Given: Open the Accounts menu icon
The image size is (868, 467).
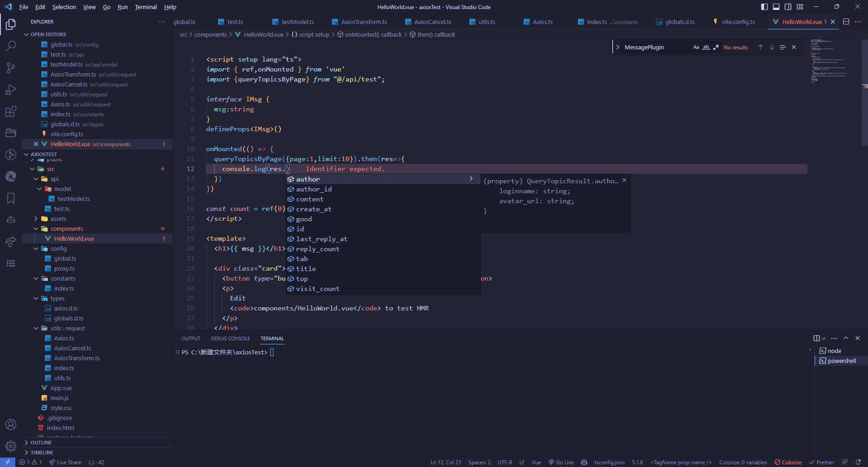Looking at the screenshot, I should pos(11,424).
